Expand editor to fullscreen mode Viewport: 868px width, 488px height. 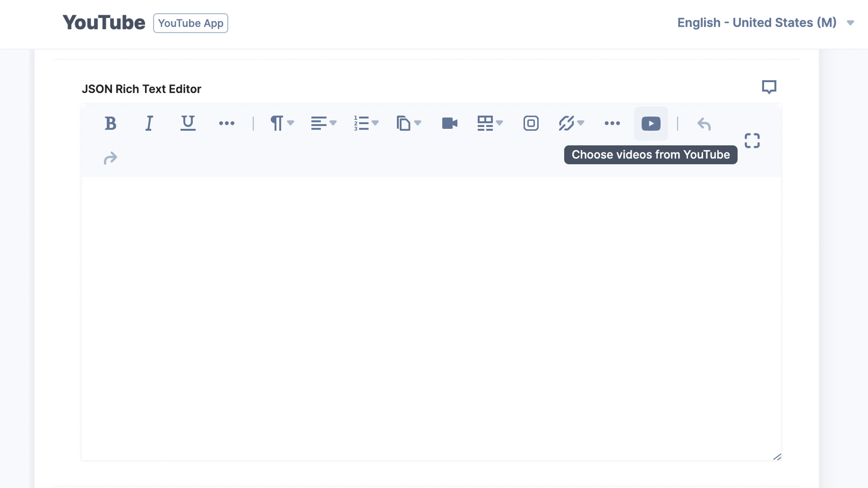point(752,141)
